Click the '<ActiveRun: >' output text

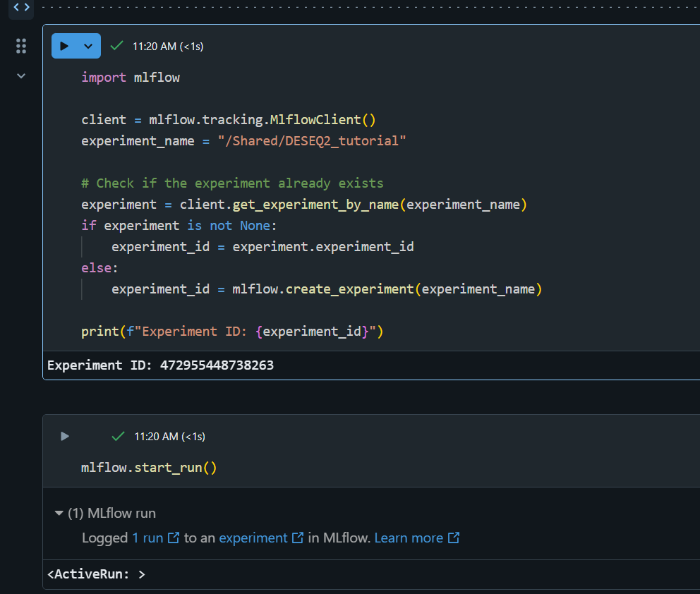click(97, 574)
